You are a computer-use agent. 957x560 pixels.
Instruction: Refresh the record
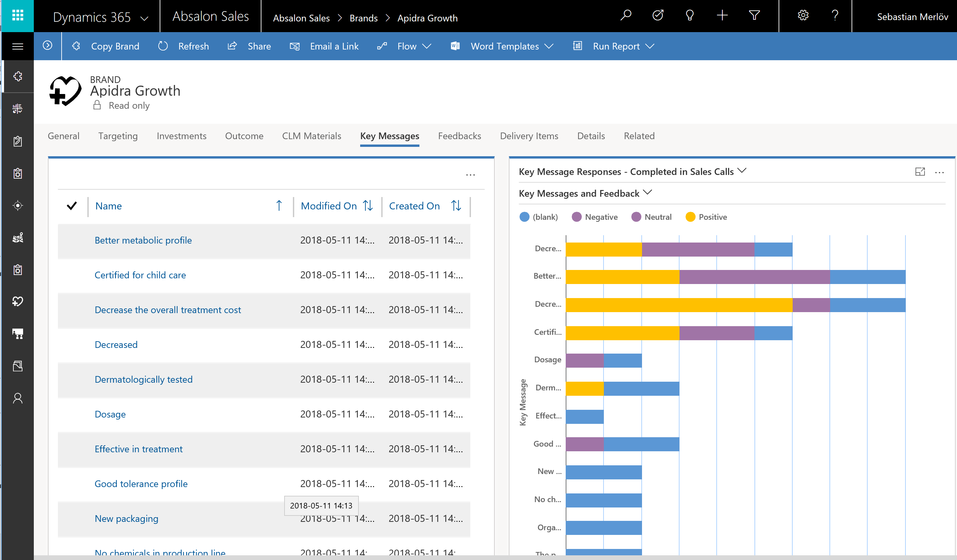[184, 46]
